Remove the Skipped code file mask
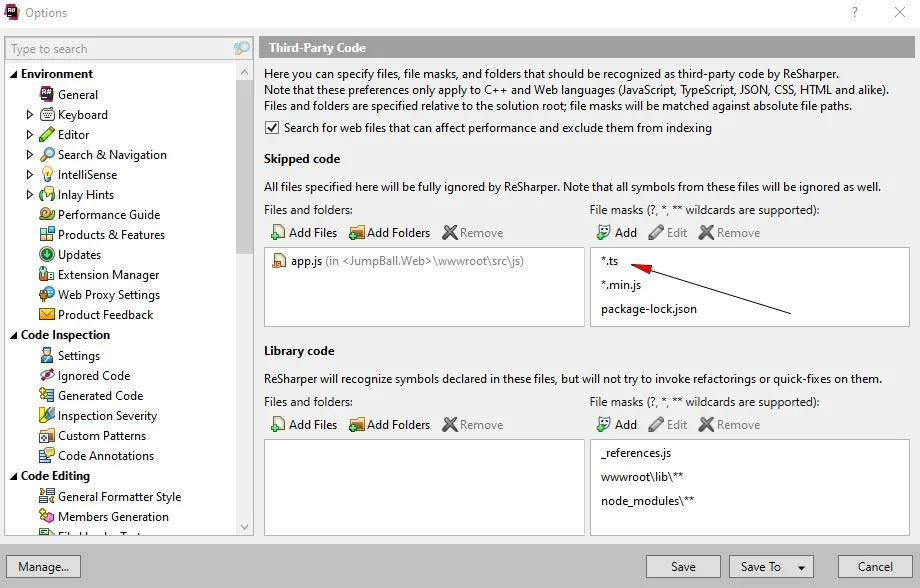 click(729, 232)
